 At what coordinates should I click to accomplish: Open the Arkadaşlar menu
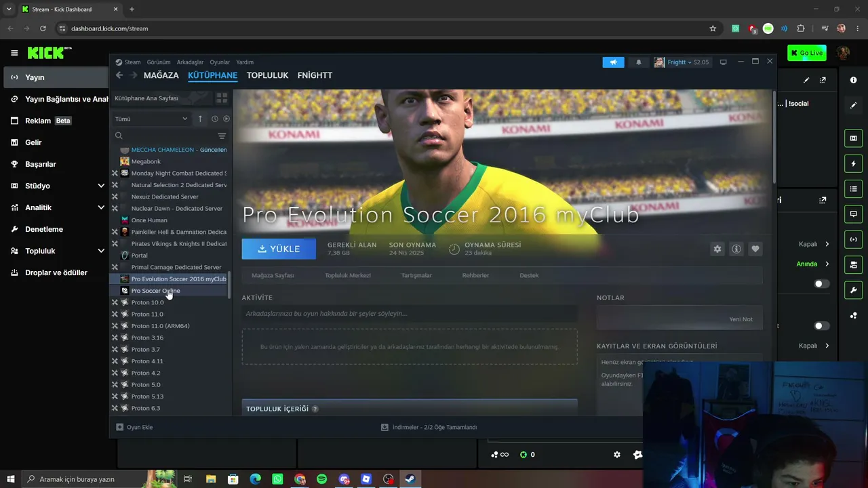point(190,62)
